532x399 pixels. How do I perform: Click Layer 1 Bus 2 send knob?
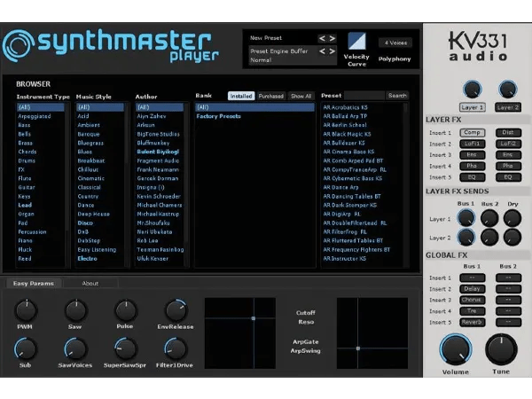point(489,218)
